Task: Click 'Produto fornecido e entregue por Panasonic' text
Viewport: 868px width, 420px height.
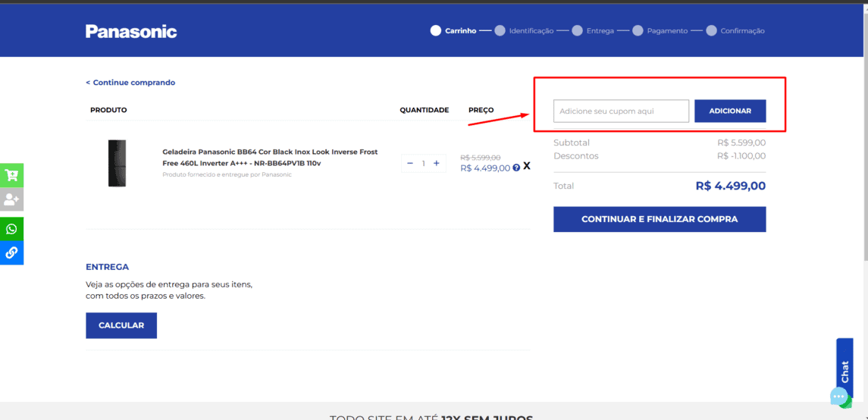Action: click(x=227, y=175)
